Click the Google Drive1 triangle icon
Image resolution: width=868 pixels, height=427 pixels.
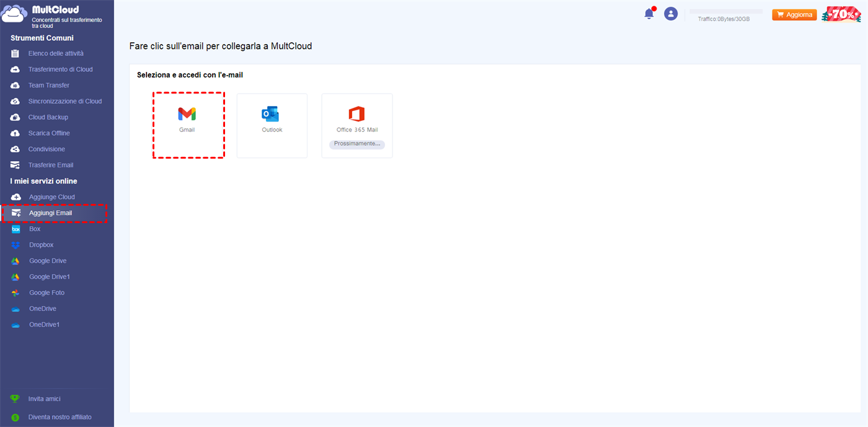(16, 277)
